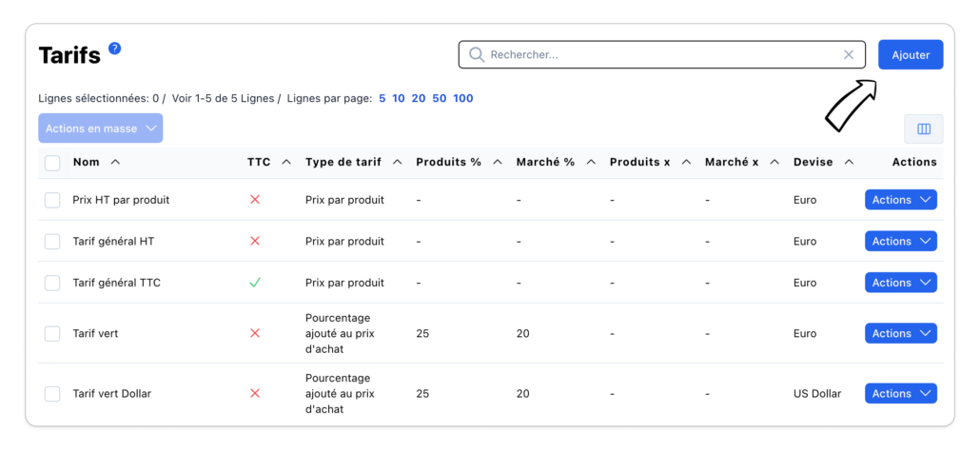The height and width of the screenshot is (453, 980).
Task: Open the Actions en masse dropdown
Action: coord(100,128)
